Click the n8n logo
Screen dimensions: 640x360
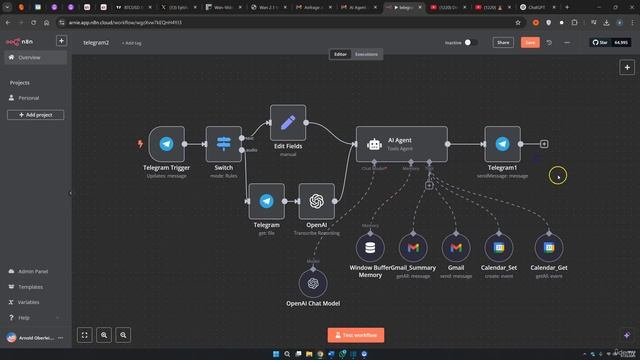click(x=19, y=42)
